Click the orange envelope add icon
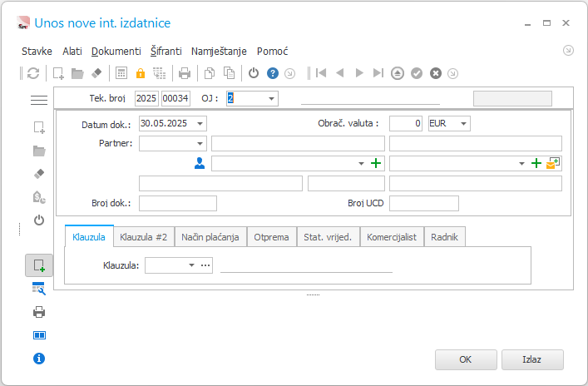The image size is (588, 386). point(553,163)
